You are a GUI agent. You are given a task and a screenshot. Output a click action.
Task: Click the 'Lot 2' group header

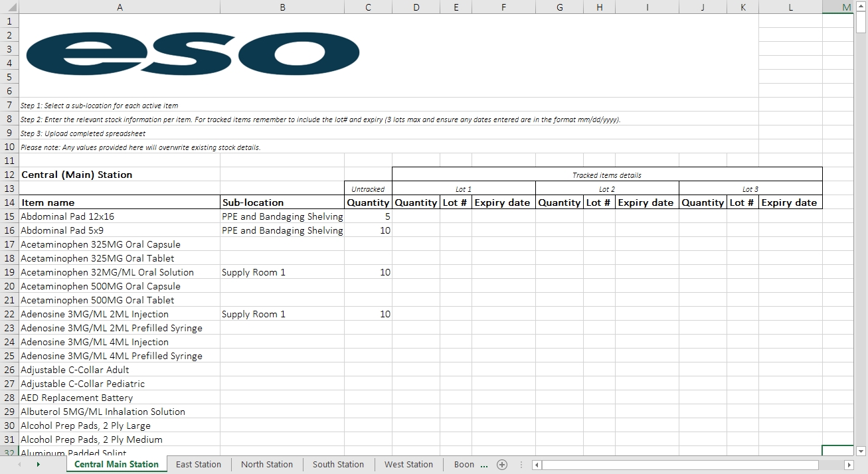607,189
